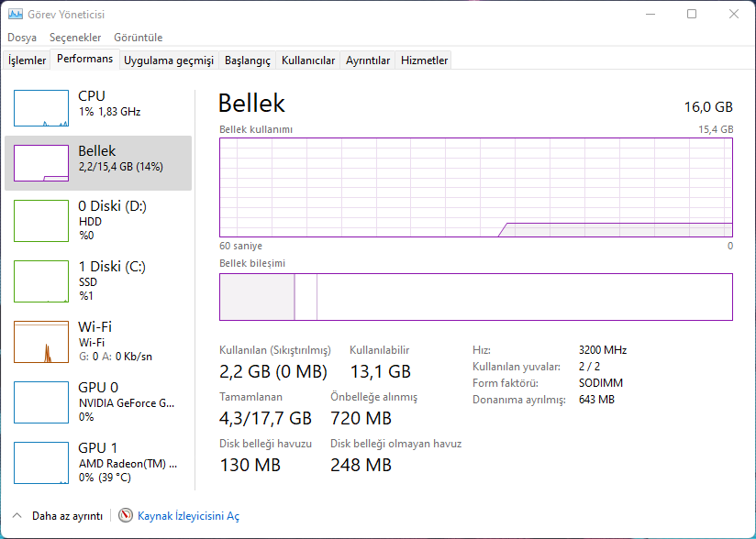Collapse with the Daha az ayrıntı chevron

(x=17, y=516)
